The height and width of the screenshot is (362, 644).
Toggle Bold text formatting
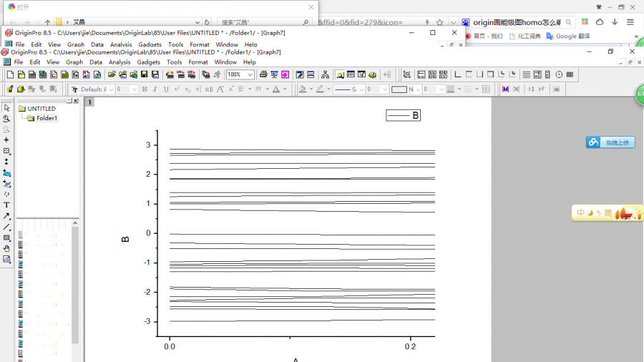[x=145, y=89]
